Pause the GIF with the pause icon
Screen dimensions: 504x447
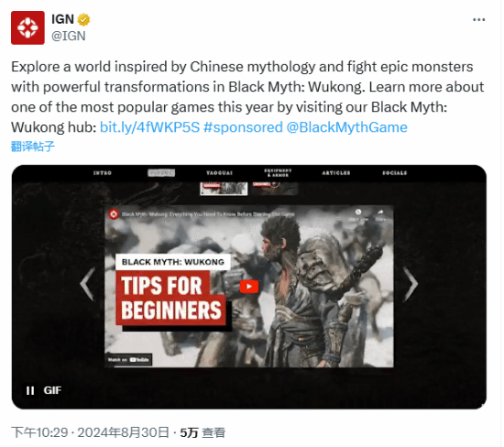(x=30, y=391)
